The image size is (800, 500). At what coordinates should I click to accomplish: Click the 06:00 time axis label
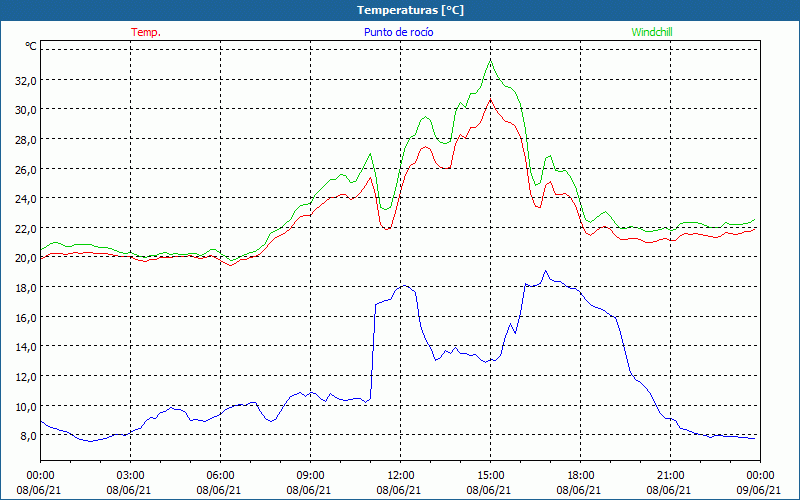point(221,476)
